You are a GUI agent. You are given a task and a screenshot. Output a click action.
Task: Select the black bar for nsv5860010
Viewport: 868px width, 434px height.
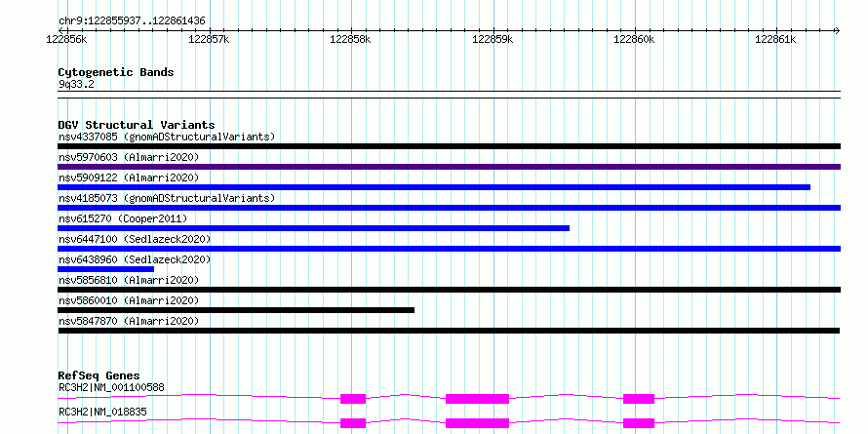[236, 310]
